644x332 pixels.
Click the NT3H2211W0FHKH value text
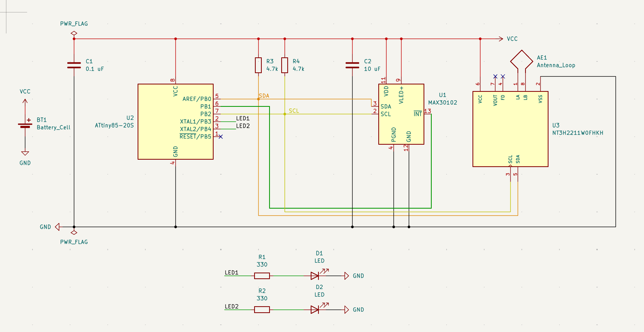point(578,133)
